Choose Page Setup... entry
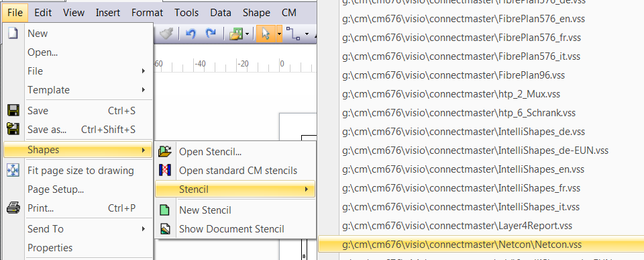The width and height of the screenshot is (644, 260). (x=78, y=189)
